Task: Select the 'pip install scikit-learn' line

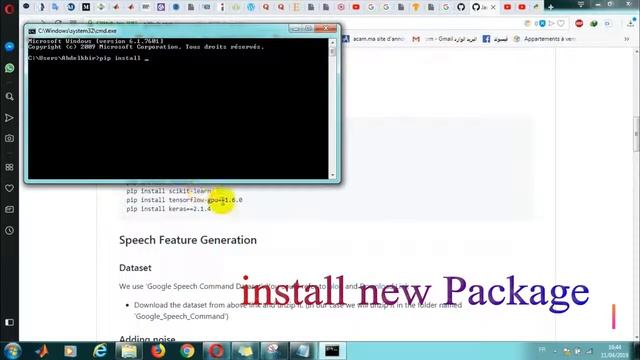Action: (169, 191)
